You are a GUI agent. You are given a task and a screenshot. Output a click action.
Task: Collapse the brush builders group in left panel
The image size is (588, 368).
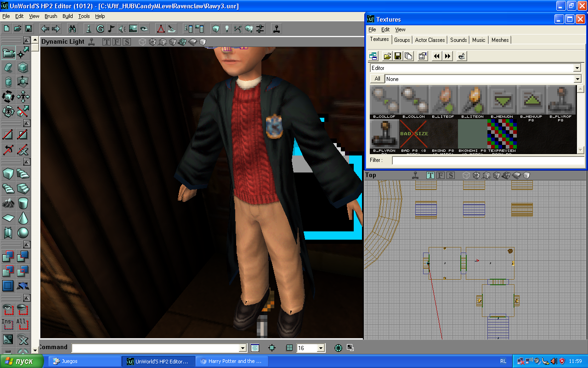pos(27,161)
